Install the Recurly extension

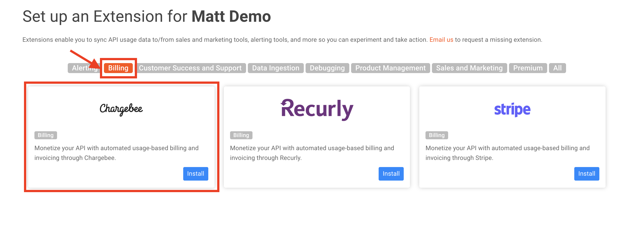coord(391,173)
